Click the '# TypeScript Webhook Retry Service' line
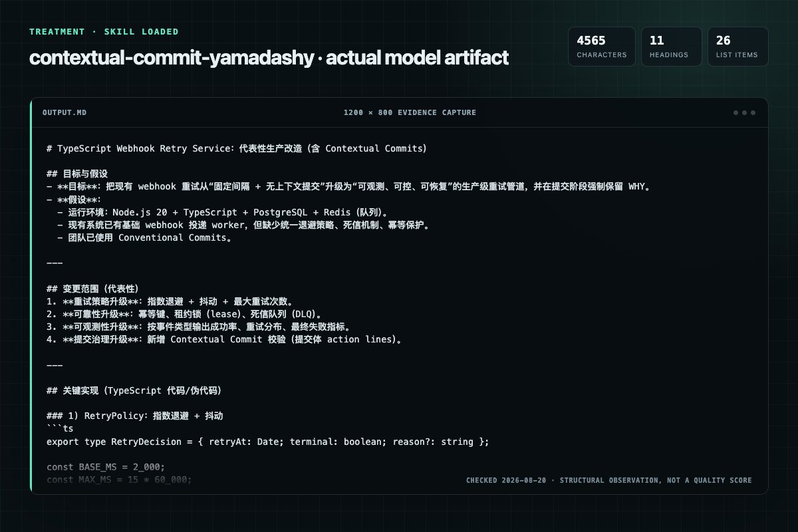Screen dimensions: 798x532 click(x=237, y=148)
